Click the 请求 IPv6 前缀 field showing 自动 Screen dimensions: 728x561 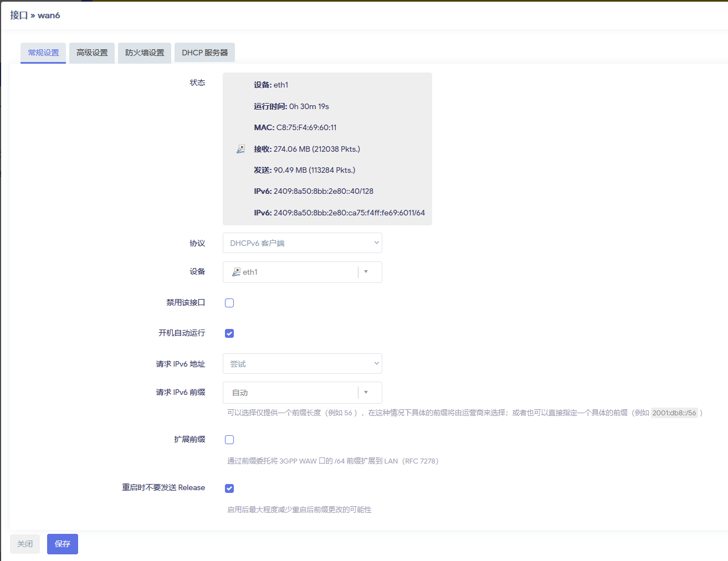pyautogui.click(x=291, y=393)
